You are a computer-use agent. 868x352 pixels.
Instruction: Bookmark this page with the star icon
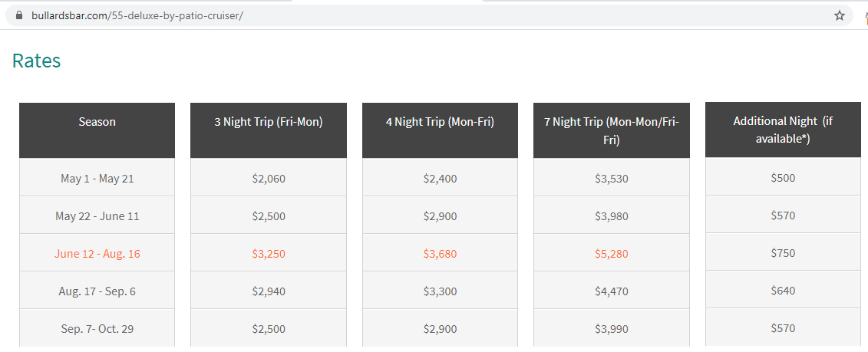839,15
